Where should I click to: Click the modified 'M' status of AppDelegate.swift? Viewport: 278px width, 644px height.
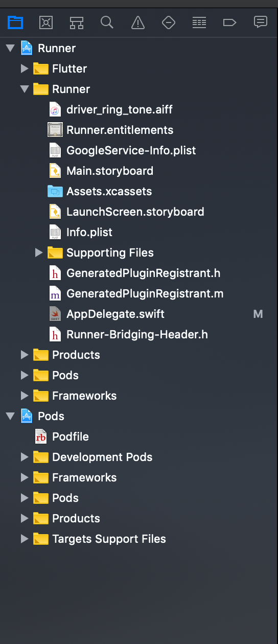click(258, 314)
